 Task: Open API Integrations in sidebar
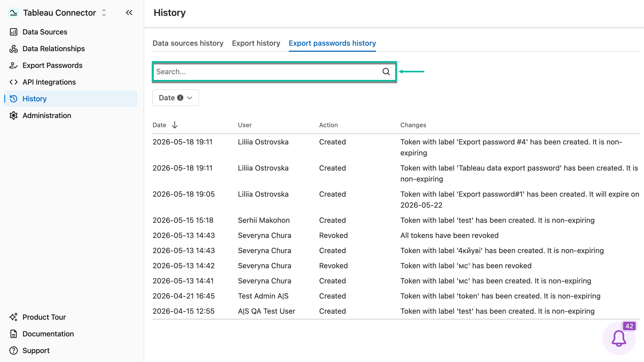(x=71, y=82)
